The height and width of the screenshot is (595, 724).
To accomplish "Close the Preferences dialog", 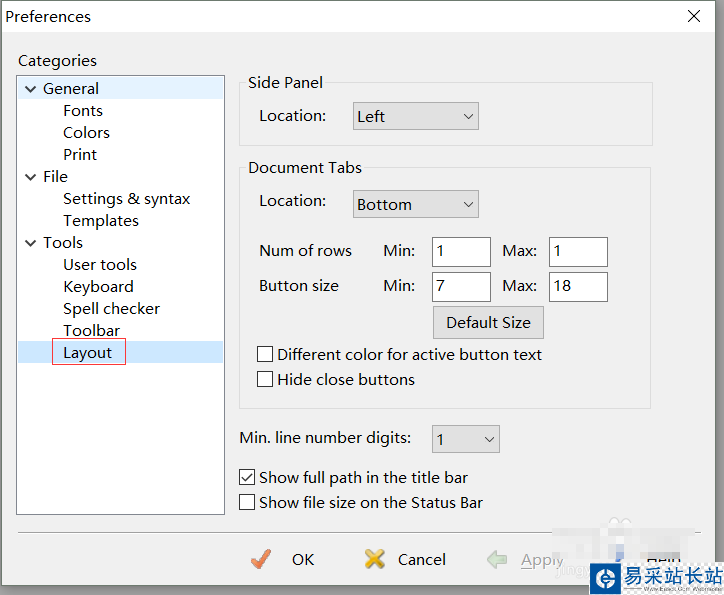I will coord(694,16).
